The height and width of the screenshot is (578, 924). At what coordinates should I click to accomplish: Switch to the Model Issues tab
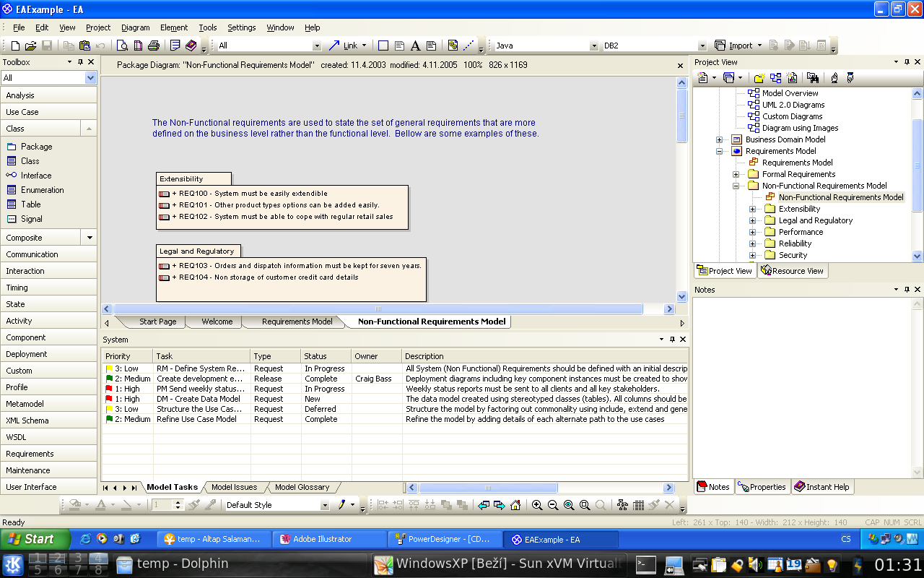pos(234,487)
